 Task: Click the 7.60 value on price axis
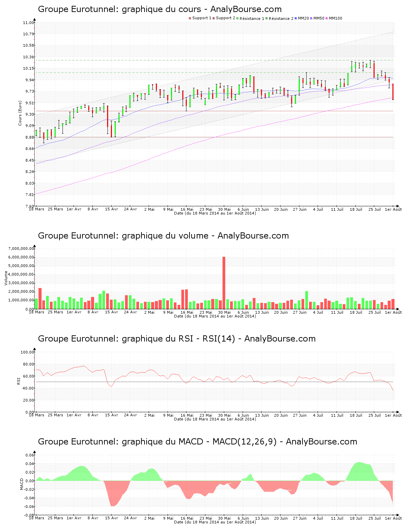[x=30, y=206]
